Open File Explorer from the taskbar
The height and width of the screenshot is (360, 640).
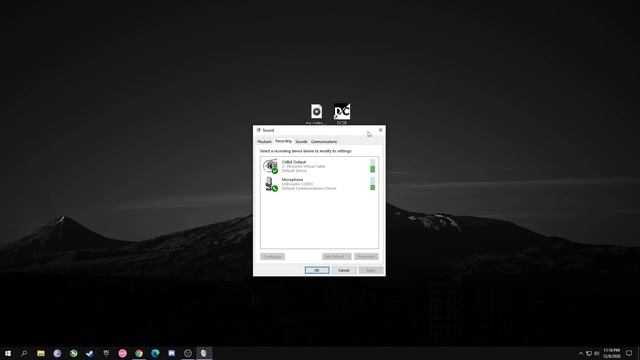tap(41, 353)
